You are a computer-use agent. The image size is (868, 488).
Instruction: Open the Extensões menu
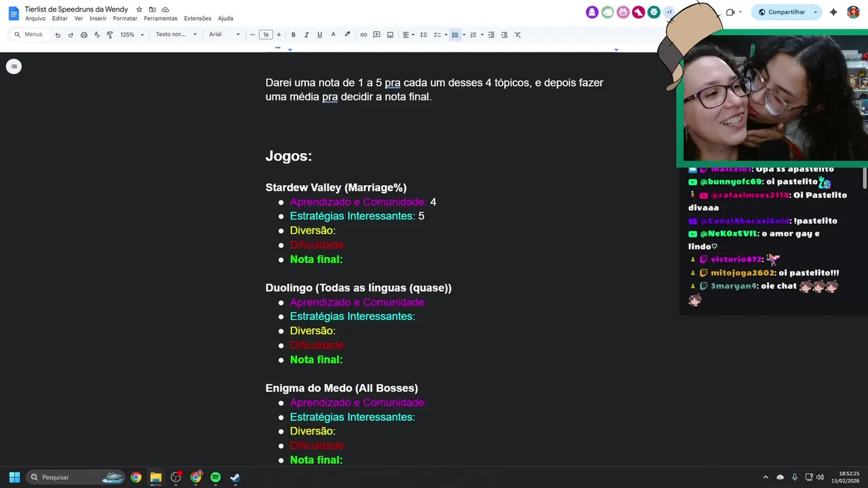point(197,18)
